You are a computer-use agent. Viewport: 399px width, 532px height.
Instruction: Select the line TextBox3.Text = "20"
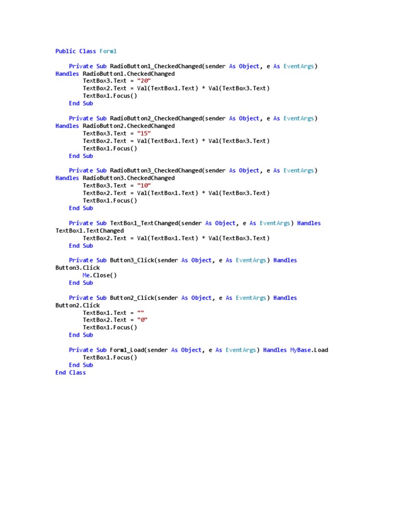pos(117,81)
